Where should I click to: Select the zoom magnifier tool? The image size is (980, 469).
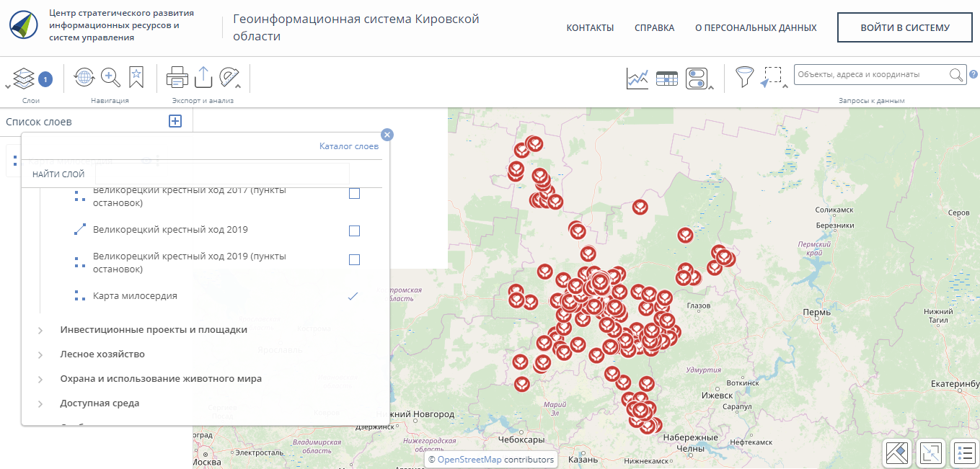108,76
